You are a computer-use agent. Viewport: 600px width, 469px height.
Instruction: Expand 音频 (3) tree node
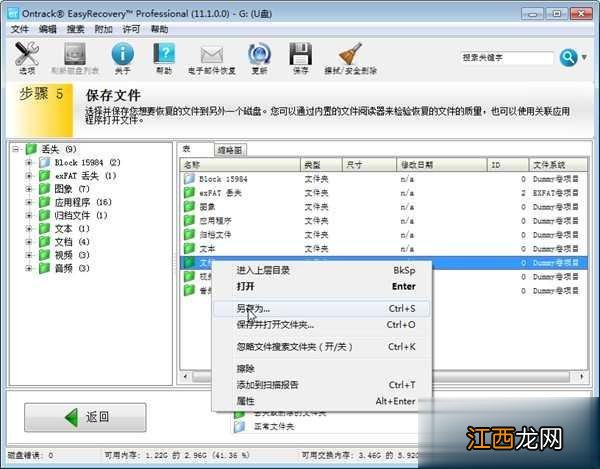28,269
